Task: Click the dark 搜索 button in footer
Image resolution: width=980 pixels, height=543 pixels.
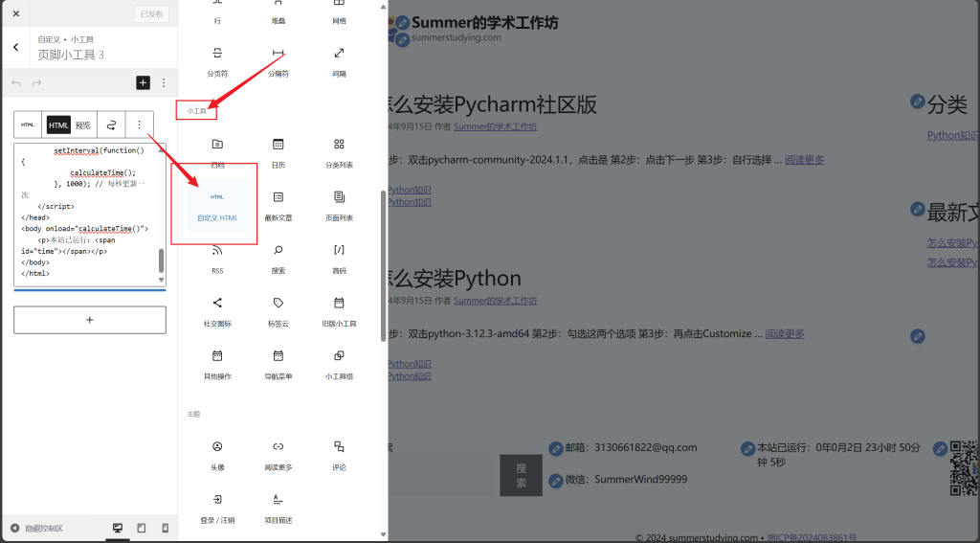Action: 522,475
